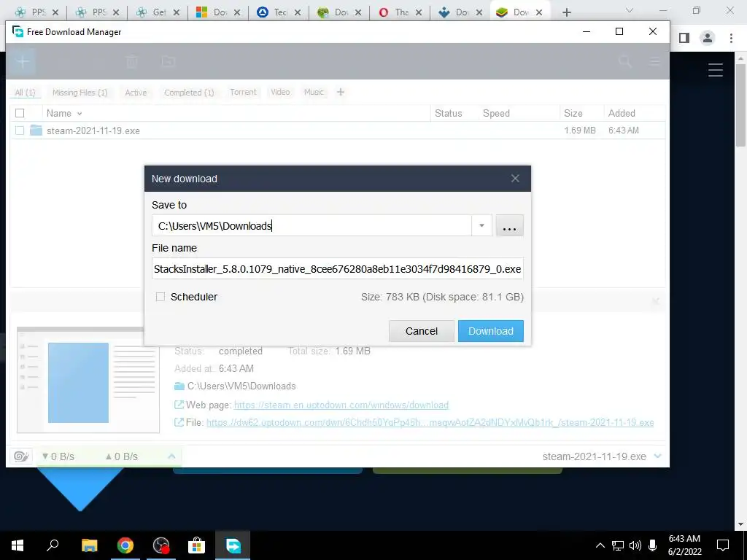Viewport: 747px width, 560px height.
Task: Open a new Chrome browser tab
Action: (x=566, y=12)
